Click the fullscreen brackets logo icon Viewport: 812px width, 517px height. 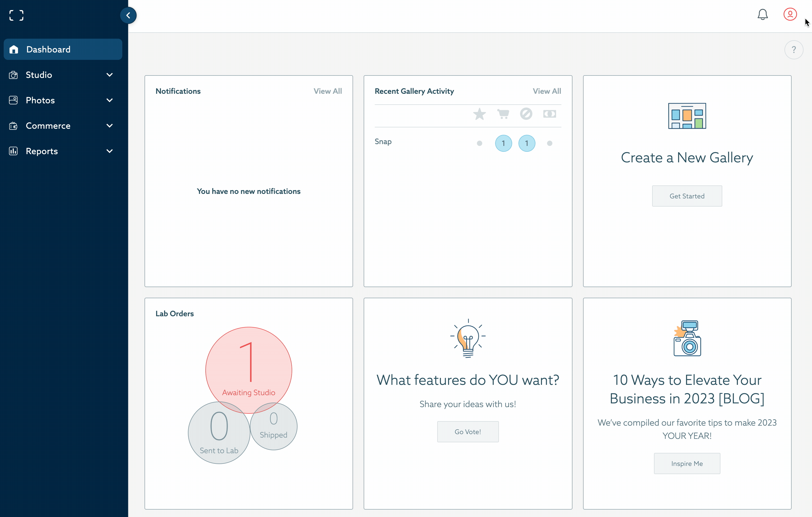[16, 15]
